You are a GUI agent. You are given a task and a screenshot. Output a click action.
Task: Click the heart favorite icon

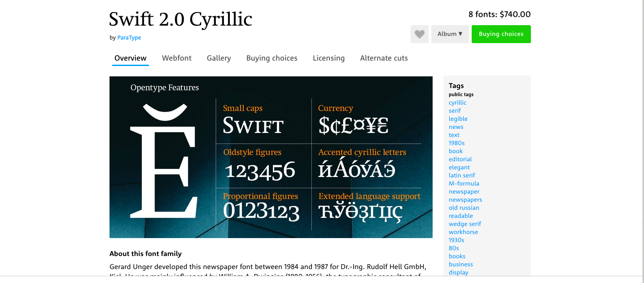pyautogui.click(x=420, y=34)
